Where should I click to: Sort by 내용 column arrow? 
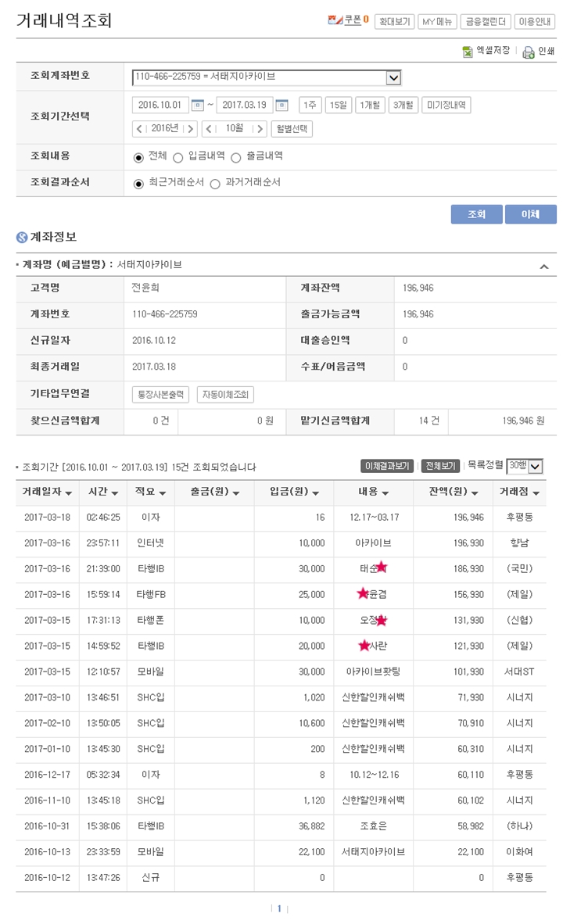[385, 493]
